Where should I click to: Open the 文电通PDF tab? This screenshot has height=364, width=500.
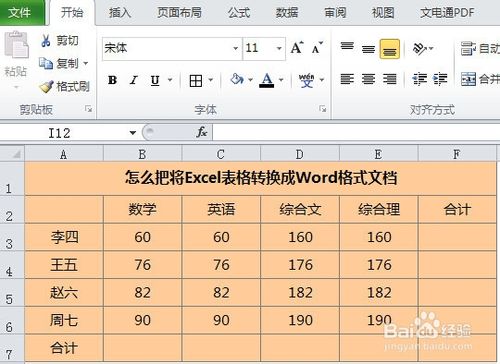[447, 13]
